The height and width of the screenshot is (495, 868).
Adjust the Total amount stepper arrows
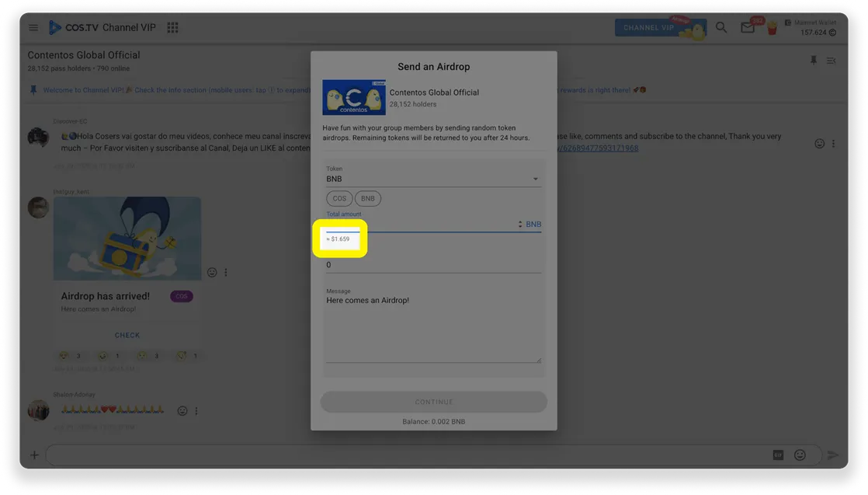click(520, 224)
